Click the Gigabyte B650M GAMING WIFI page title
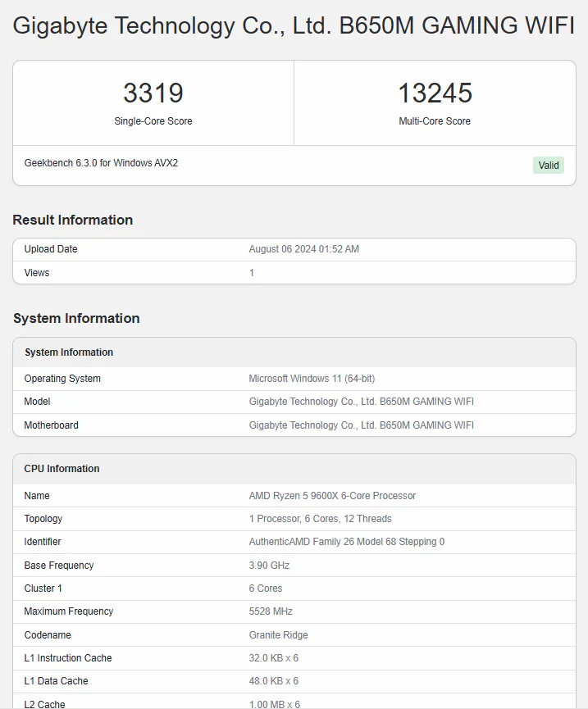The image size is (588, 709). coord(294,25)
